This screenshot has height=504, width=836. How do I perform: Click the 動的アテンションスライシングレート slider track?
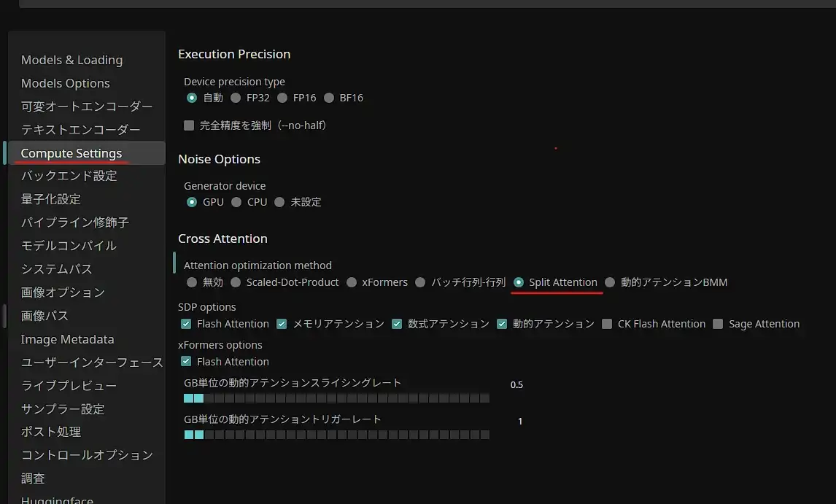(x=336, y=398)
